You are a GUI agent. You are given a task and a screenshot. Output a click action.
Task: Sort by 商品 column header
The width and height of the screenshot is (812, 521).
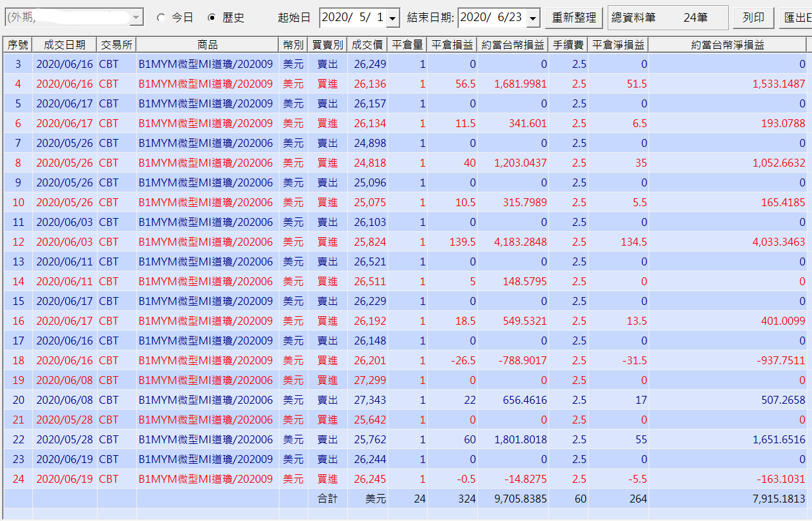(x=208, y=45)
